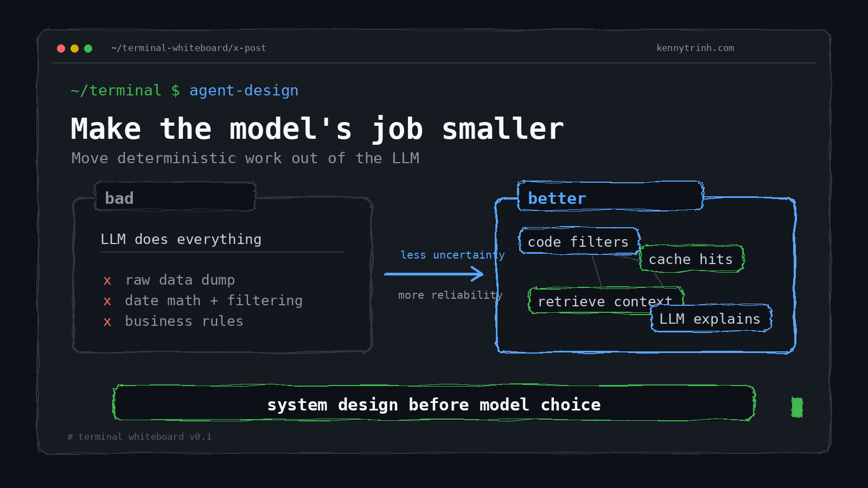Click the '~/terminal $' prompt text
This screenshot has width=868, height=488.
(125, 90)
